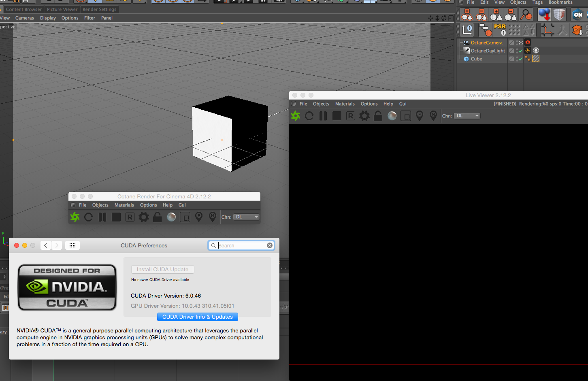Open the viewport Cameras menu

coord(25,18)
